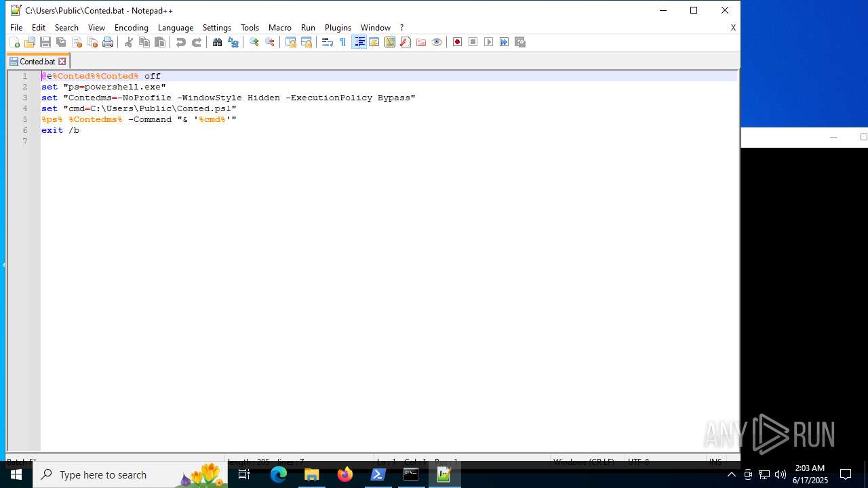Undo the last action via toolbar
This screenshot has width=868, height=488.
coord(180,42)
